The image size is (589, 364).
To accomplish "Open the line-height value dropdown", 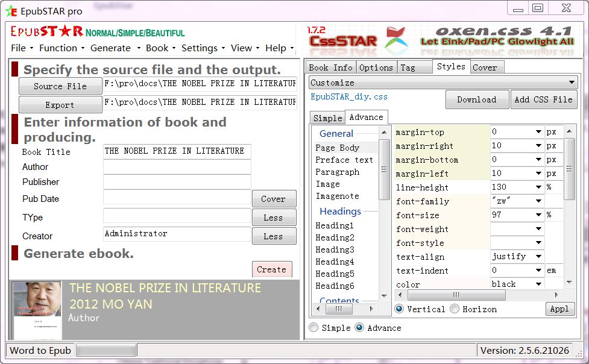I will coord(538,187).
